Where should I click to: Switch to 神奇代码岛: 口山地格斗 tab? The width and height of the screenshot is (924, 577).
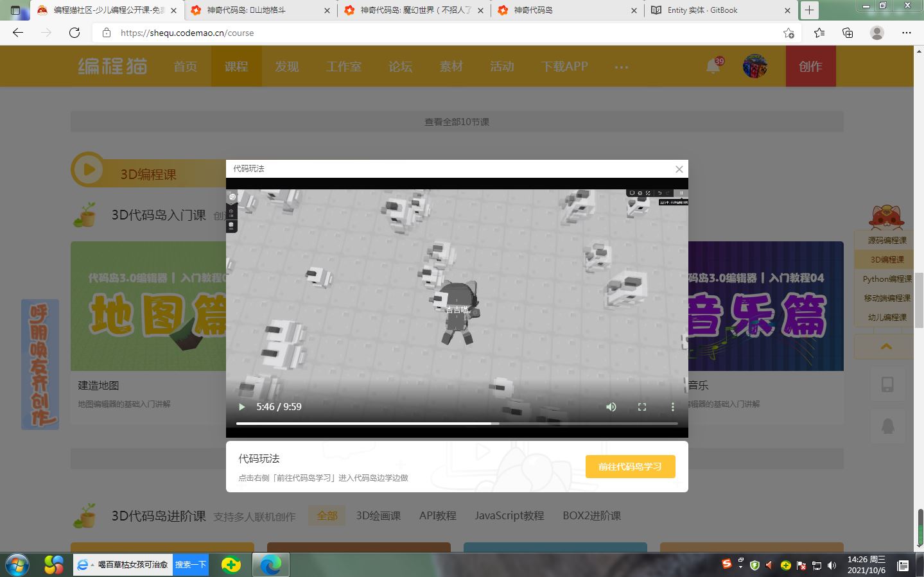coord(260,10)
